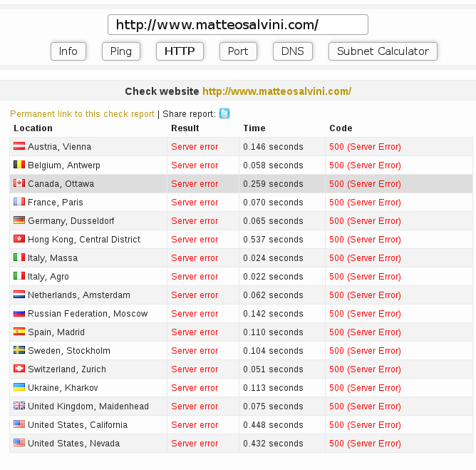Viewport: 476px width, 470px height.
Task: Click the Canada flag icon
Action: pyautogui.click(x=19, y=183)
